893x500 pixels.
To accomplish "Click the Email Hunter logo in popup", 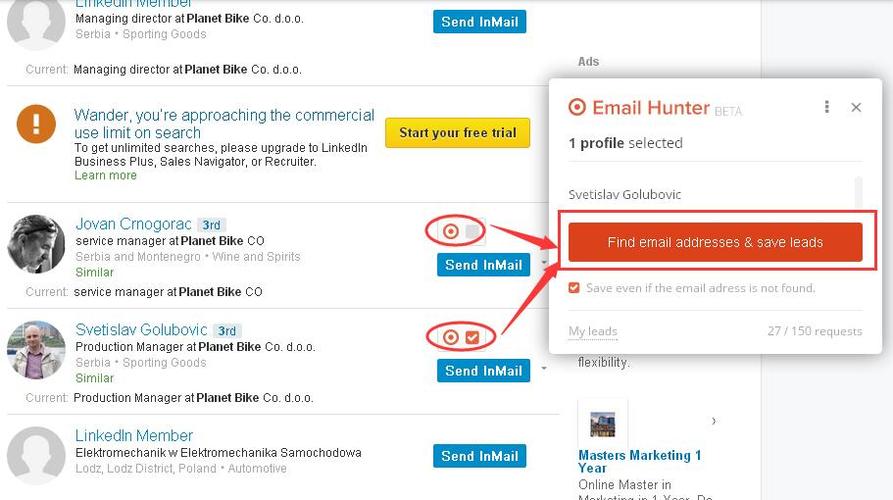I will (x=576, y=107).
